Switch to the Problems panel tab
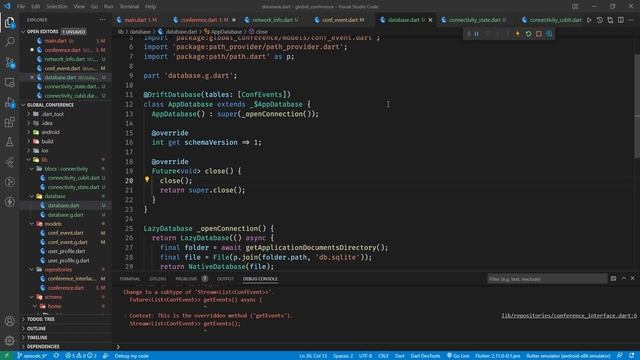 [186, 279]
